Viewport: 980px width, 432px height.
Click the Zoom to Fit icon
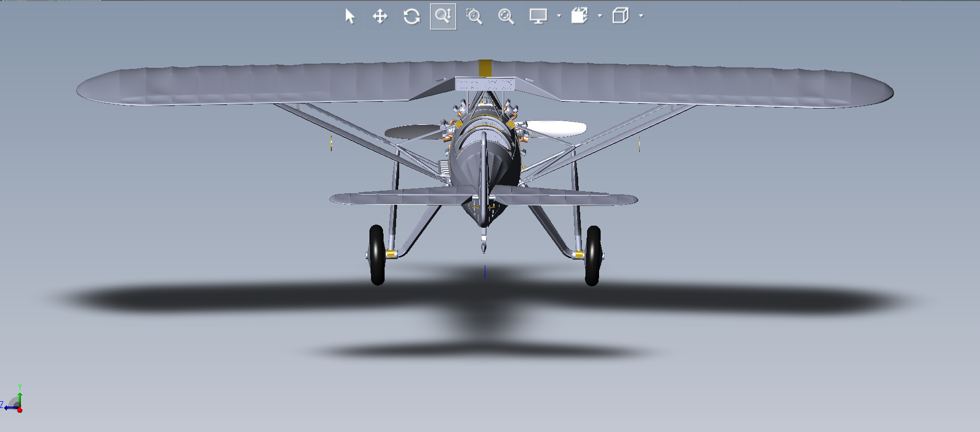506,16
